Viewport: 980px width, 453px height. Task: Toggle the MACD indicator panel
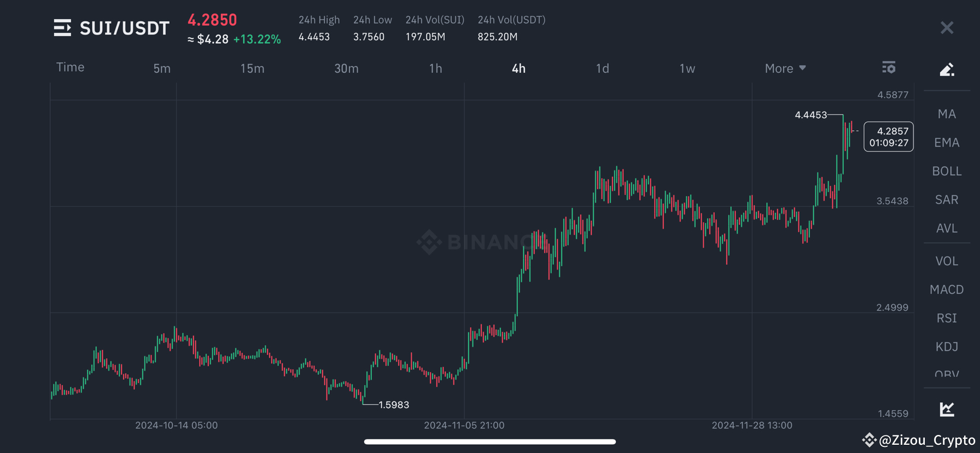[x=947, y=289]
